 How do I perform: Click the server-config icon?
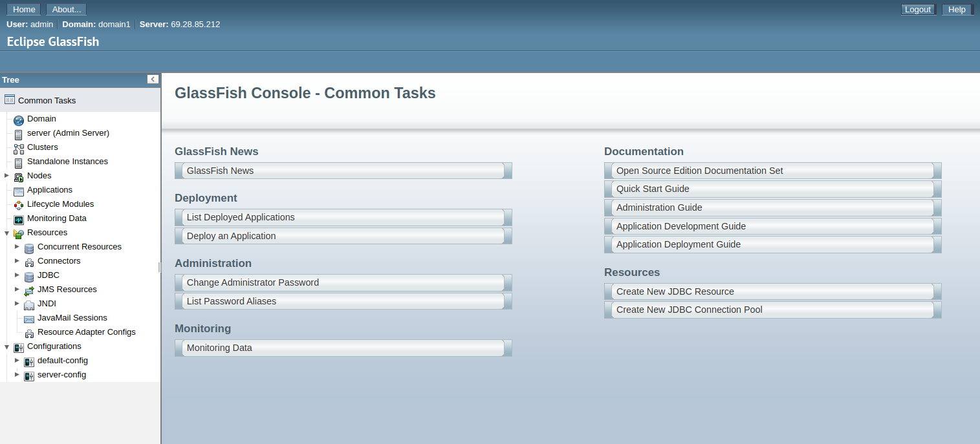coord(29,375)
